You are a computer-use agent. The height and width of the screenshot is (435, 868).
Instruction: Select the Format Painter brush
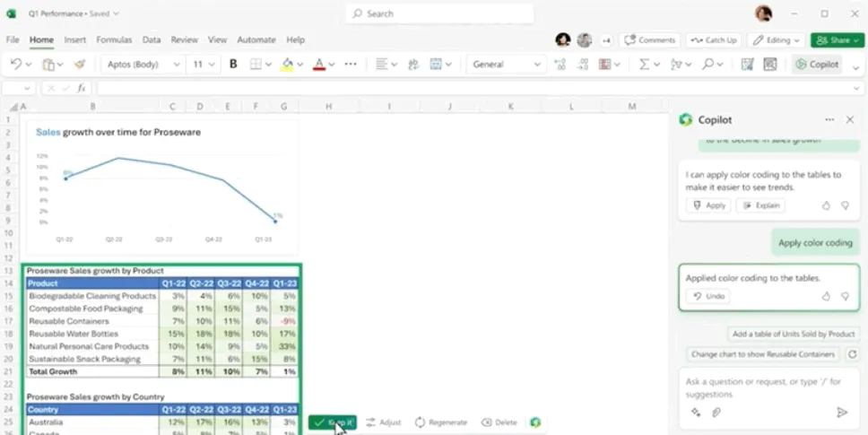pyautogui.click(x=81, y=65)
